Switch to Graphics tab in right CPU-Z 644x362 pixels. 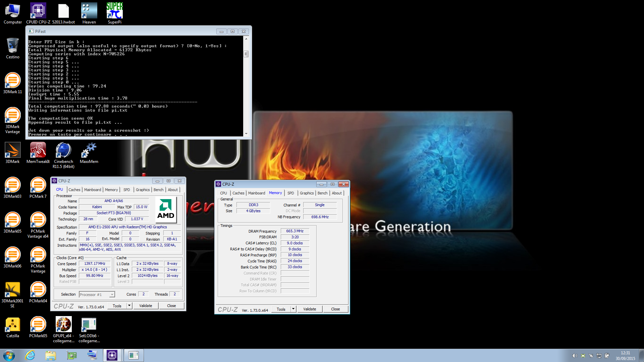point(307,193)
